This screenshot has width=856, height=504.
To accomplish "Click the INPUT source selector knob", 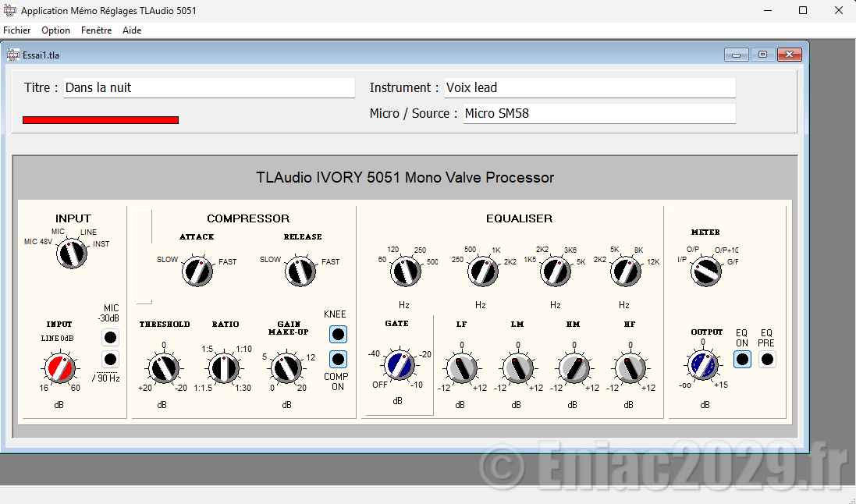I will [72, 255].
